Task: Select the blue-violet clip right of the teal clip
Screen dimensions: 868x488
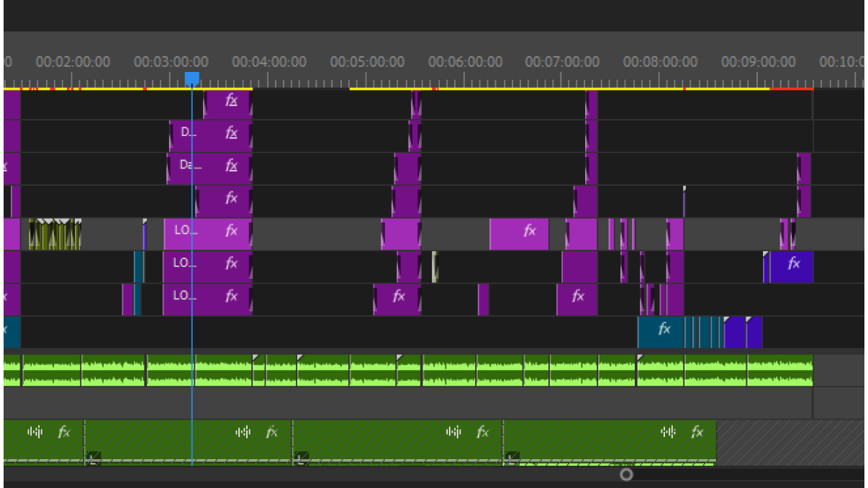Action: [741, 333]
